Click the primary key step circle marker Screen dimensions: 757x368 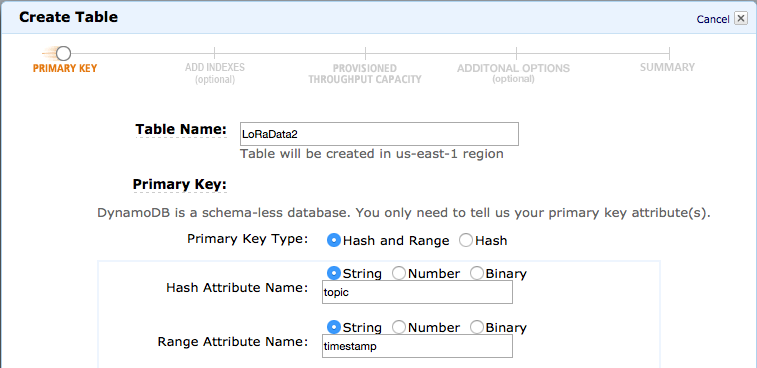(x=63, y=54)
